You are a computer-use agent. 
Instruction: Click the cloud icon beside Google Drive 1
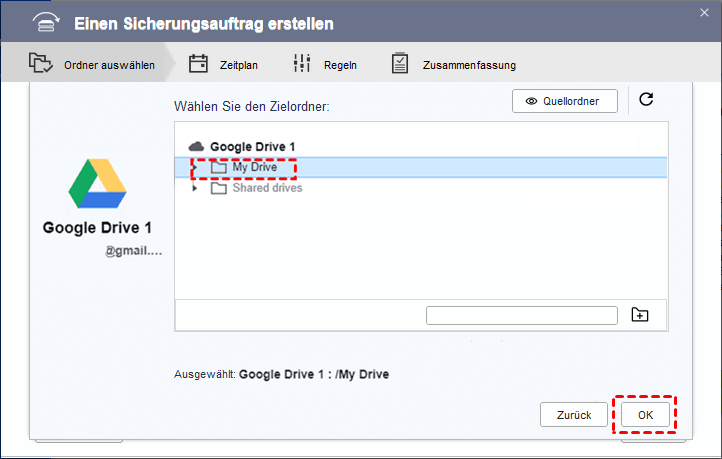[196, 146]
